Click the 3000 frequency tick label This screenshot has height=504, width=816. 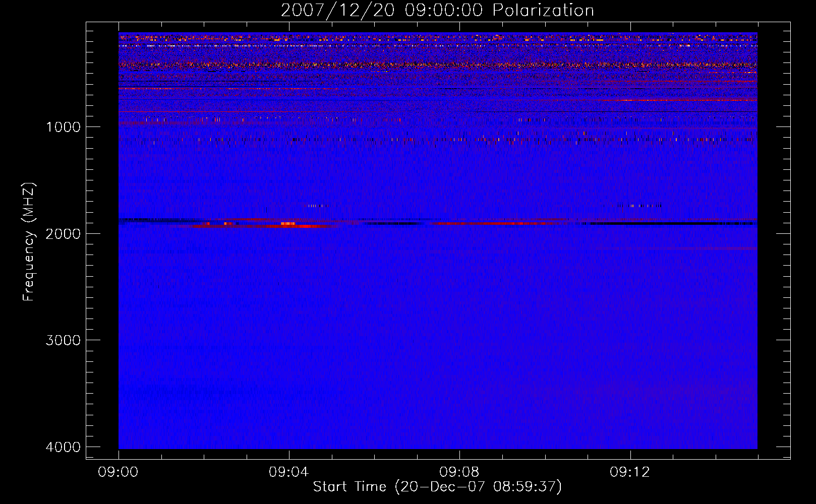[x=63, y=340]
